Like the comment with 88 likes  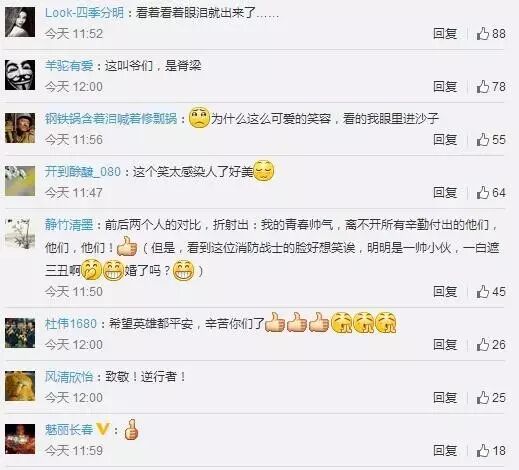point(482,34)
